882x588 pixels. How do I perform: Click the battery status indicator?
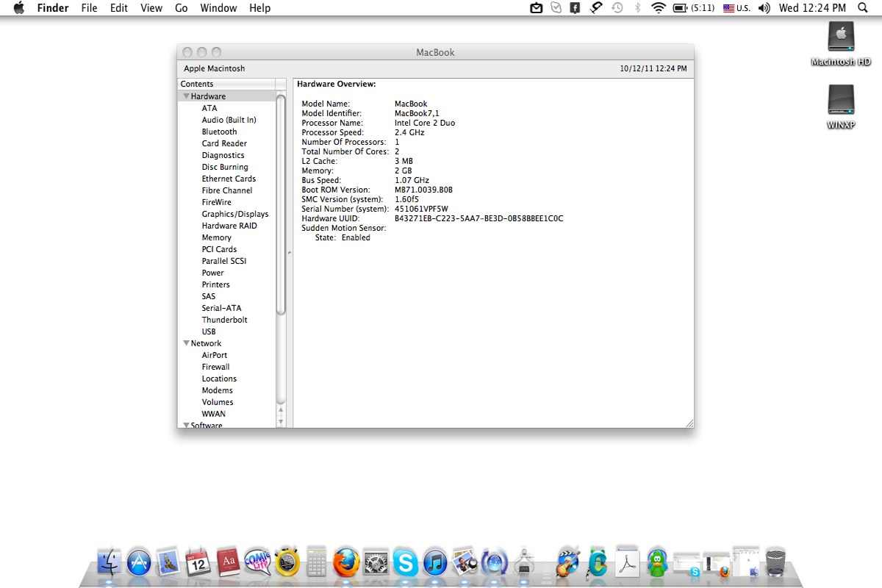[693, 8]
